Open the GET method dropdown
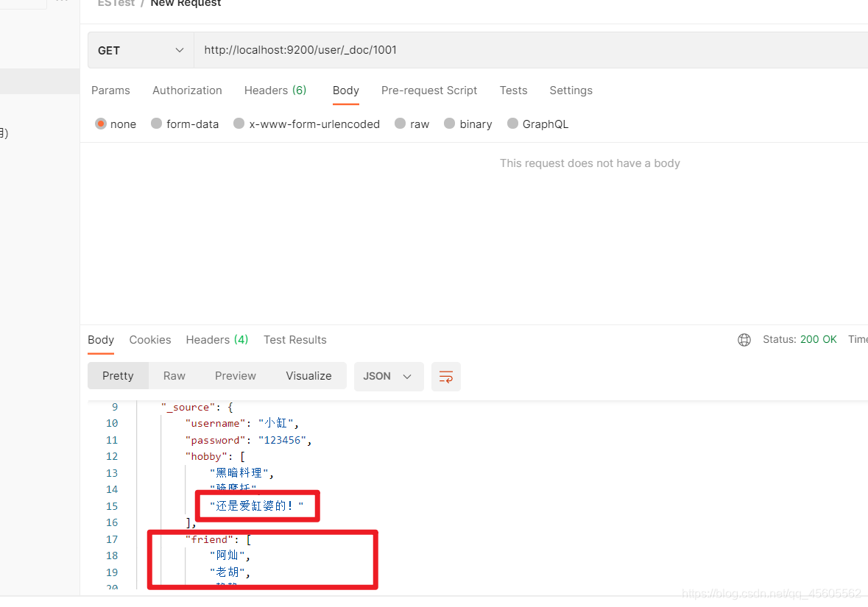 click(x=141, y=50)
